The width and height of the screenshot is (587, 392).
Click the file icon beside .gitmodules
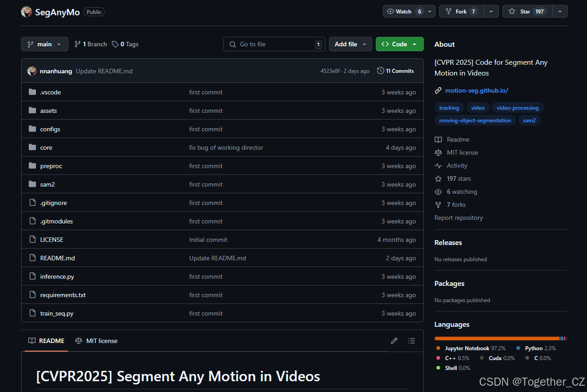point(32,221)
